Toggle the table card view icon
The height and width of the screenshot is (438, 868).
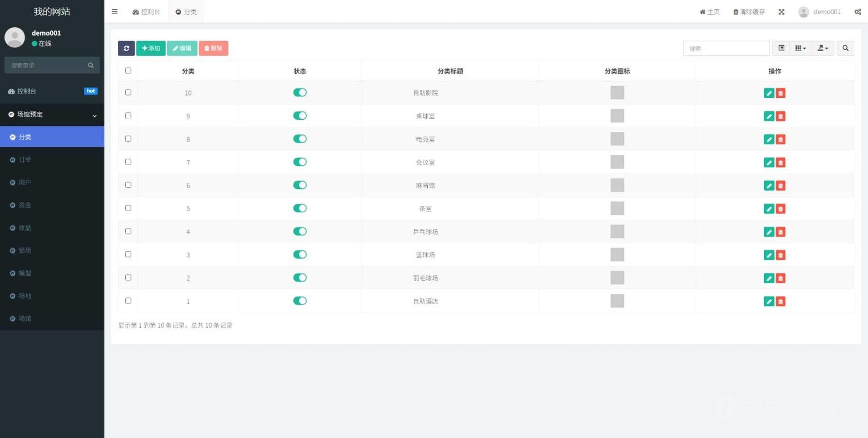[781, 48]
